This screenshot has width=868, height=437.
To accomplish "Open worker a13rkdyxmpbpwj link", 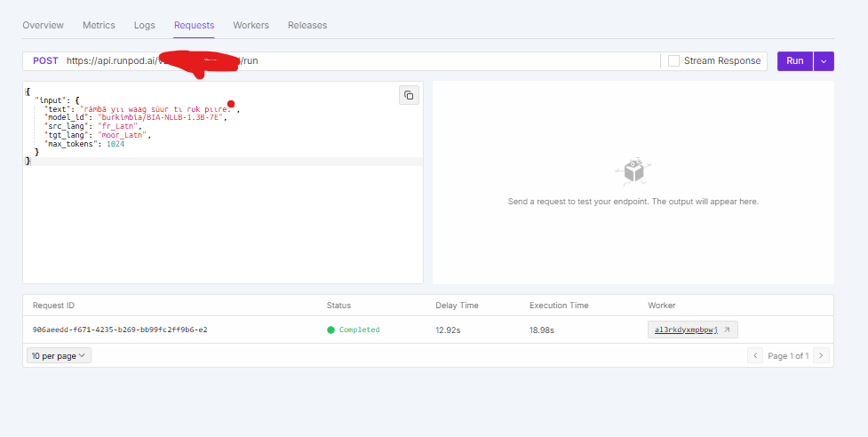I will pyautogui.click(x=685, y=330).
